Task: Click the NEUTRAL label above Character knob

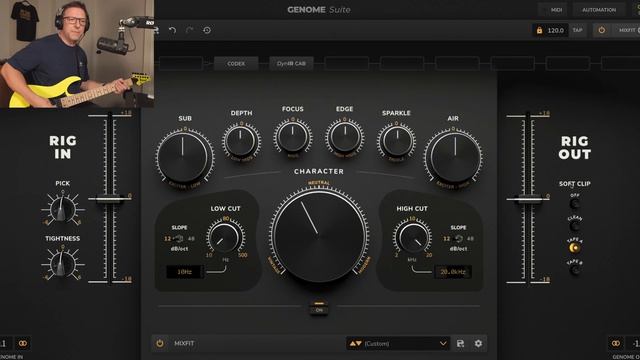Action: 319,183
